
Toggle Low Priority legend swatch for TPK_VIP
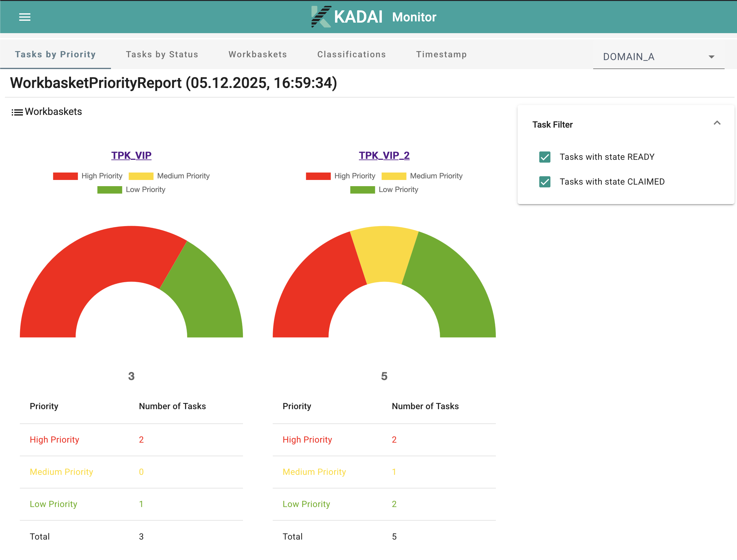tap(109, 190)
